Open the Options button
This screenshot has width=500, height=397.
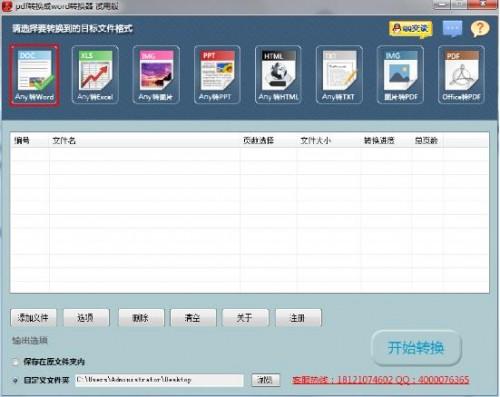[86, 318]
